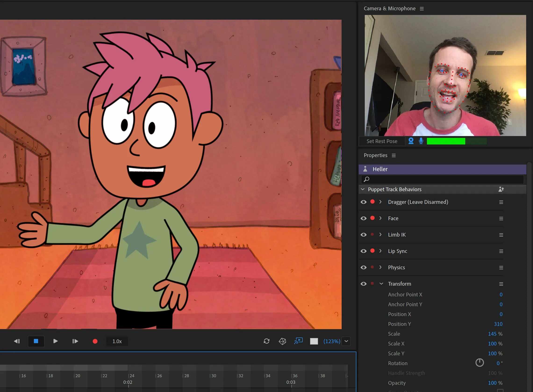Click the playback speed dropdown showing 1.0x

click(x=117, y=341)
